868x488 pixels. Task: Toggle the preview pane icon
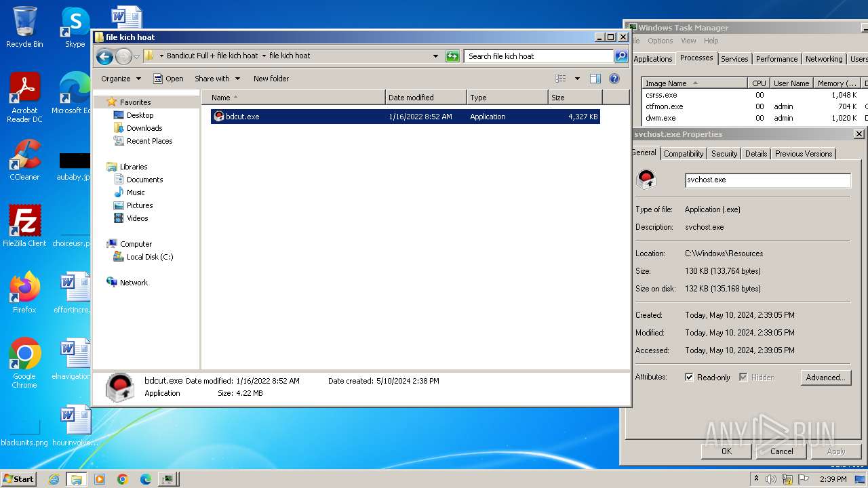(x=595, y=79)
